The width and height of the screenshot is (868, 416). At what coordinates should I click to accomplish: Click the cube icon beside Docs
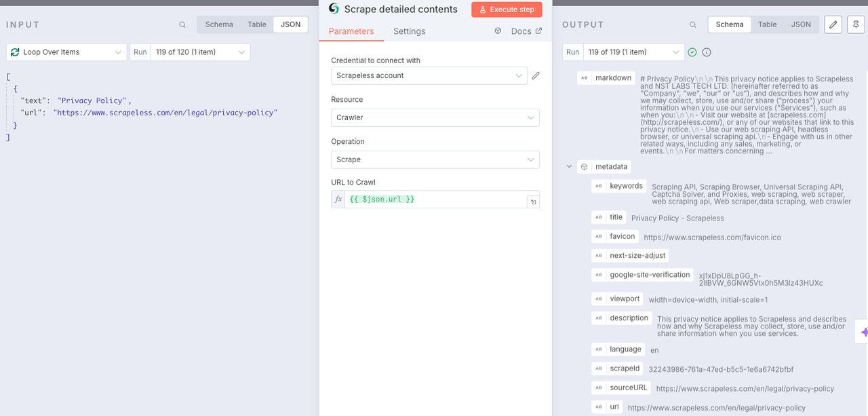498,31
